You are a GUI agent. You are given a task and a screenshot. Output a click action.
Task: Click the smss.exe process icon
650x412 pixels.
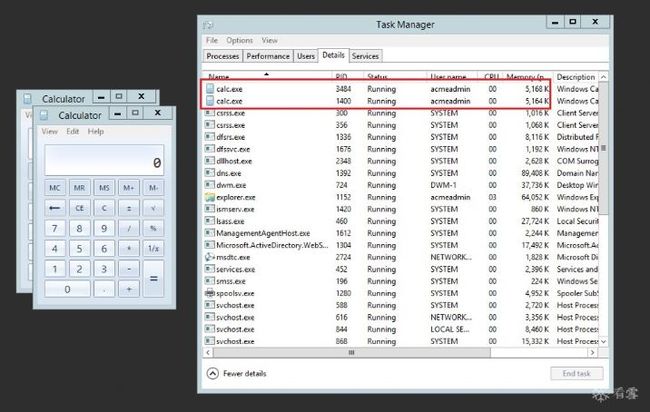pyautogui.click(x=210, y=281)
